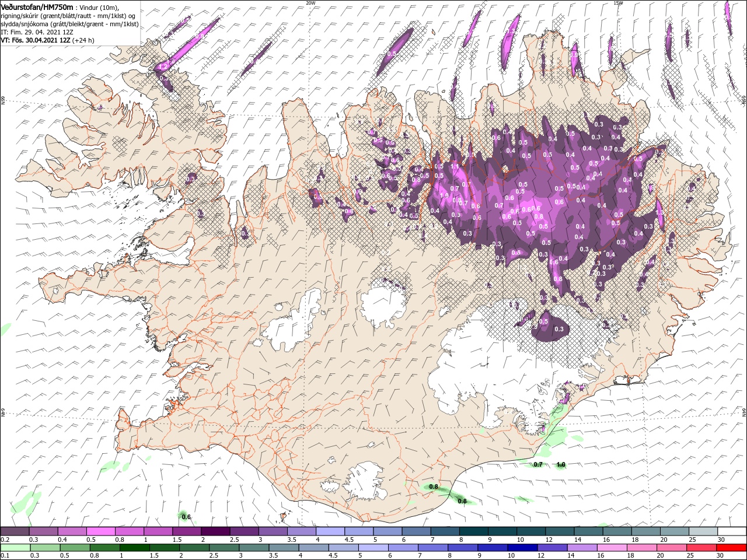Pick the snow legend swatch between 0.3 and 0.4
This screenshot has height=560, width=747.
pos(43,531)
